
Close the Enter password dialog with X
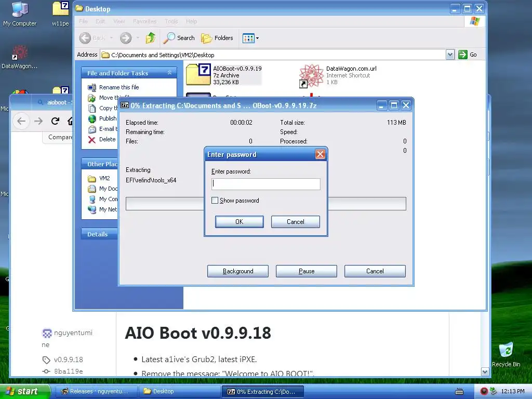click(320, 154)
